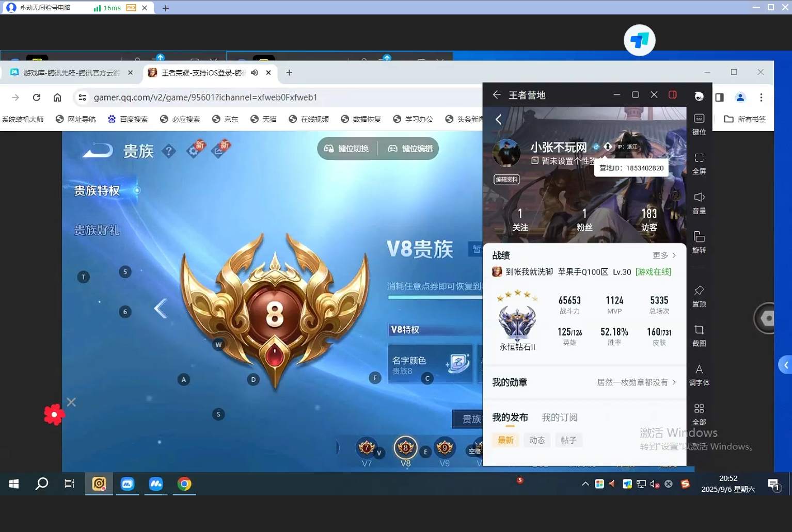Reload the page in the browser
Viewport: 792px width, 532px height.
(x=36, y=97)
